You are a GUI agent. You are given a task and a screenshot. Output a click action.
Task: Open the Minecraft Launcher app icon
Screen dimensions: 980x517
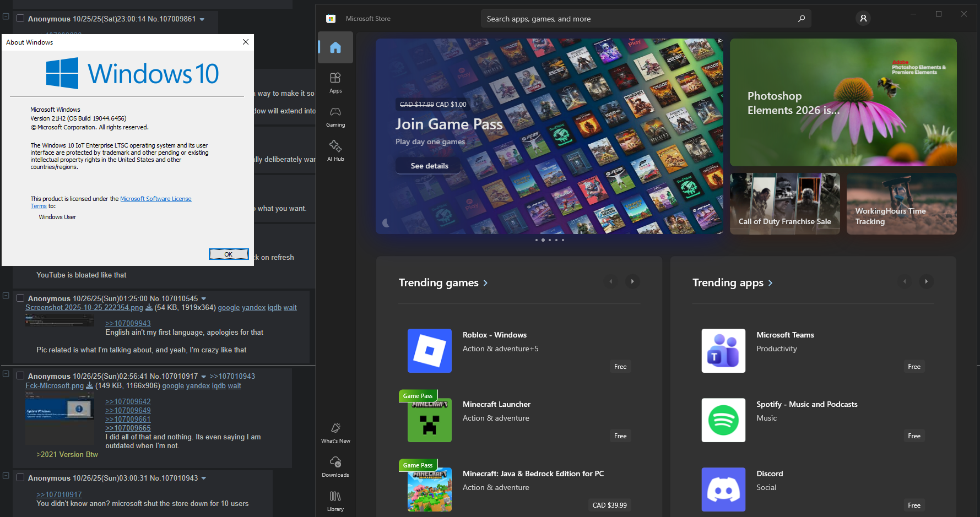[x=430, y=420]
